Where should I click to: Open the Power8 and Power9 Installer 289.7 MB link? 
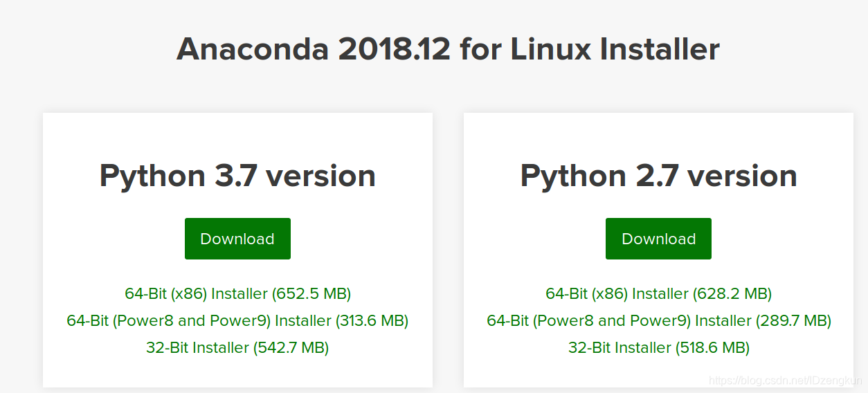point(659,320)
